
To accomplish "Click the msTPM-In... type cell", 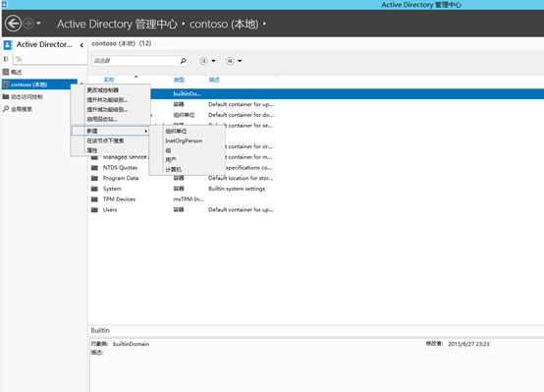I will pos(189,199).
